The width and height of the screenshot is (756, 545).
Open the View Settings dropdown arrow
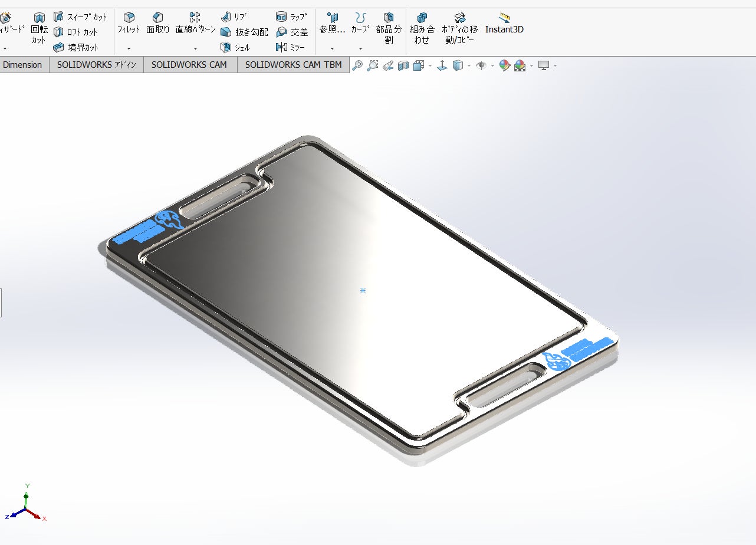point(555,65)
